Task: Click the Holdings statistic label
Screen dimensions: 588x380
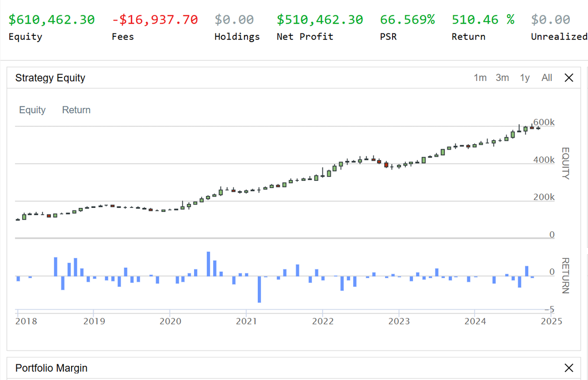Action: [x=237, y=37]
